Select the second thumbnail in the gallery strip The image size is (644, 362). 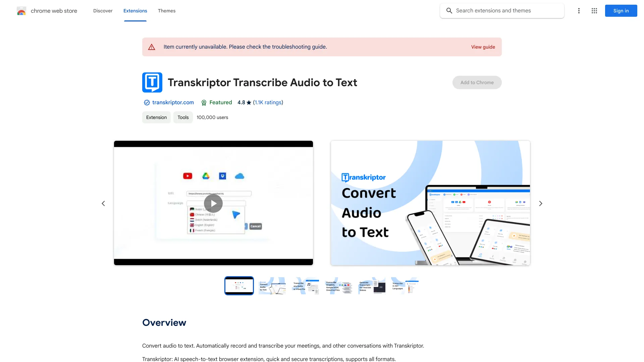[272, 286]
